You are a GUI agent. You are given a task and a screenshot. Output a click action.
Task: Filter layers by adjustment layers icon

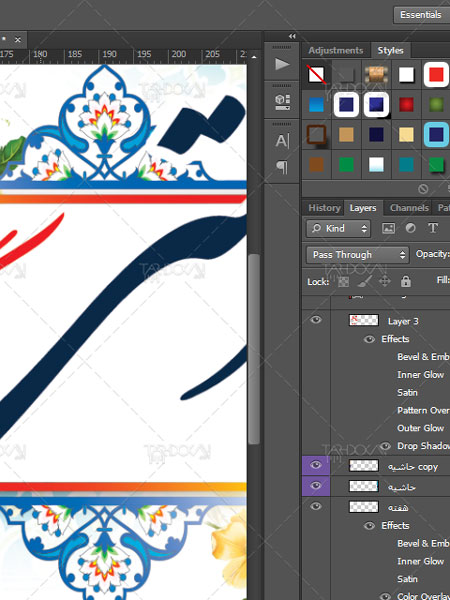coord(411,228)
